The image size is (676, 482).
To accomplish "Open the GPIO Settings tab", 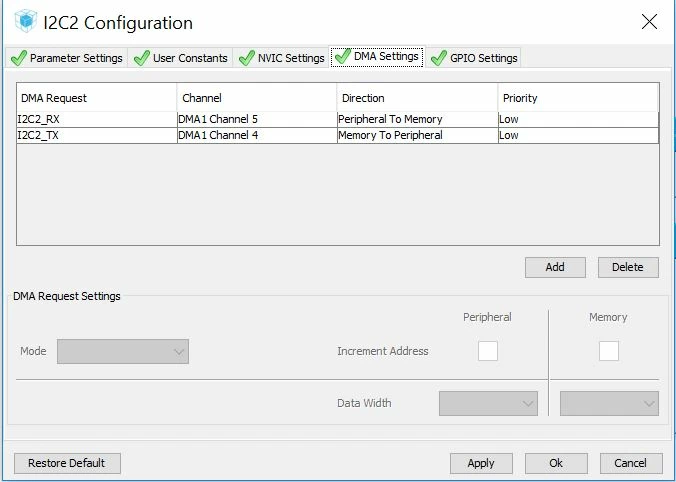I will pos(473,58).
